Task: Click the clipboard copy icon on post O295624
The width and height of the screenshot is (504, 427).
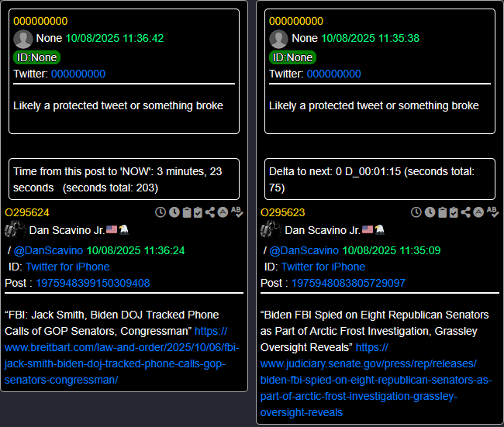Action: click(x=187, y=212)
